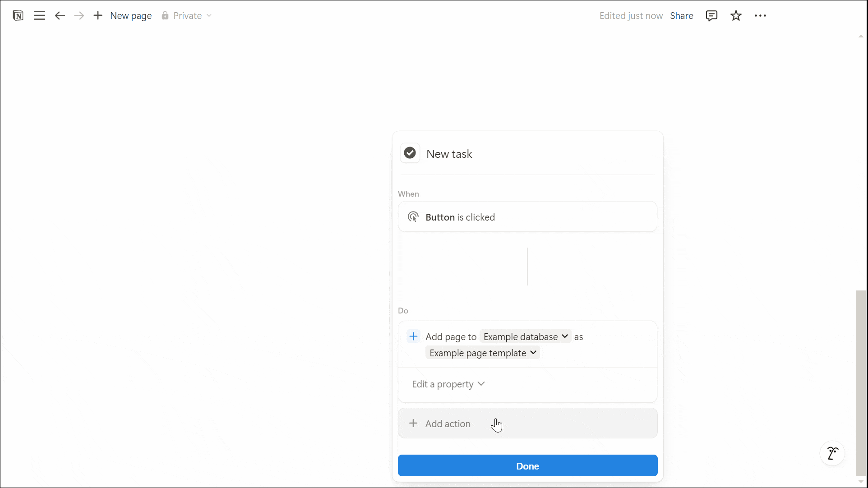Open the Example page template dropdown
Viewport: 868px width, 488px height.
(x=483, y=353)
